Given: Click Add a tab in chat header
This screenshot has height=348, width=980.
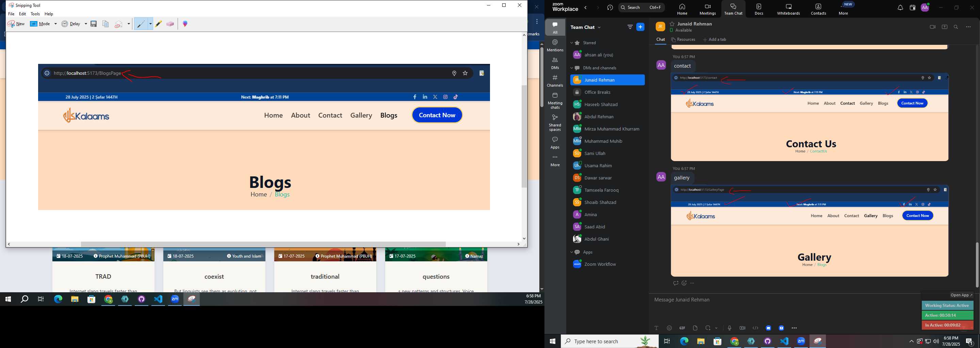Looking at the screenshot, I should (x=715, y=39).
